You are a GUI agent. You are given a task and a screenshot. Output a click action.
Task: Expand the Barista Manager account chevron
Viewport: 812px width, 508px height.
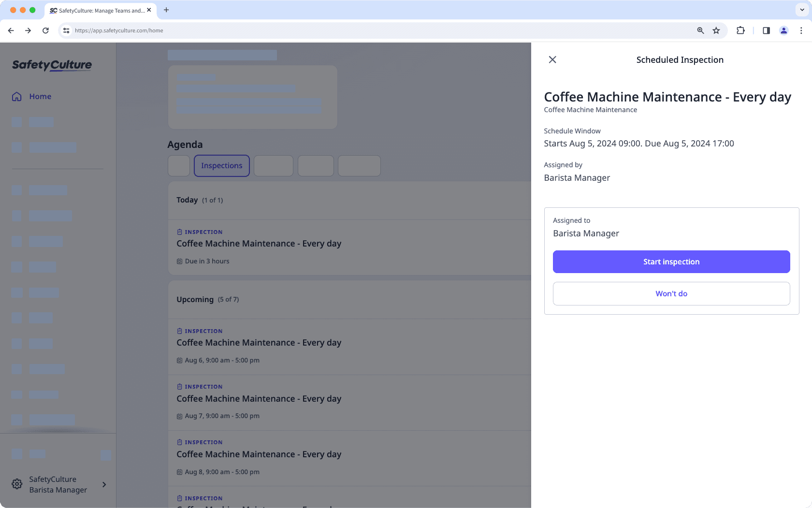click(x=104, y=484)
